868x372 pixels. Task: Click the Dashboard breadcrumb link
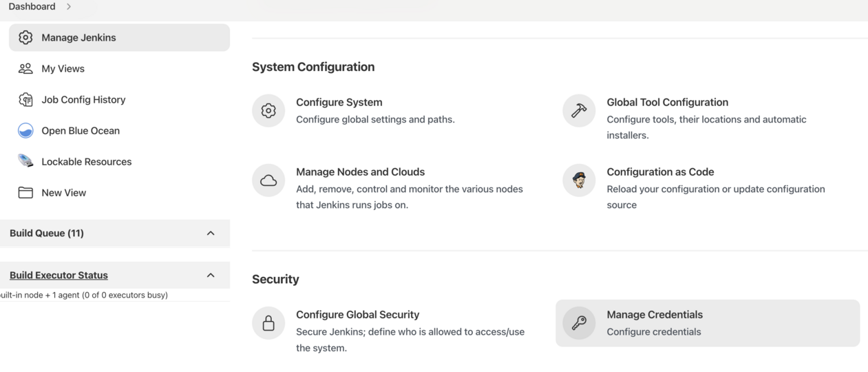point(32,6)
